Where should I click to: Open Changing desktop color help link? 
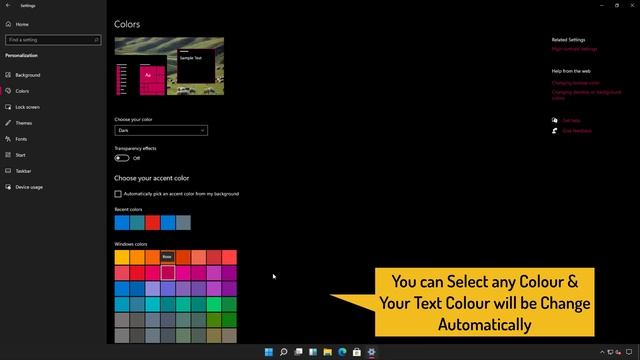pos(576,83)
